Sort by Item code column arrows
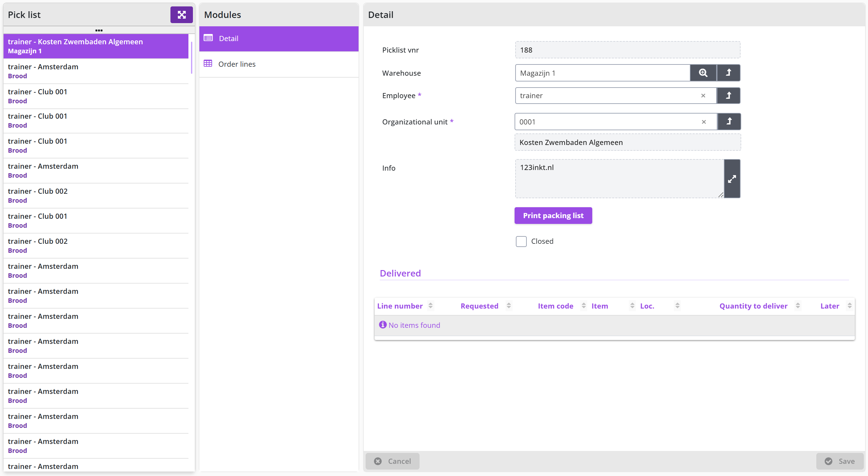This screenshot has height=476, width=868. 584,306
